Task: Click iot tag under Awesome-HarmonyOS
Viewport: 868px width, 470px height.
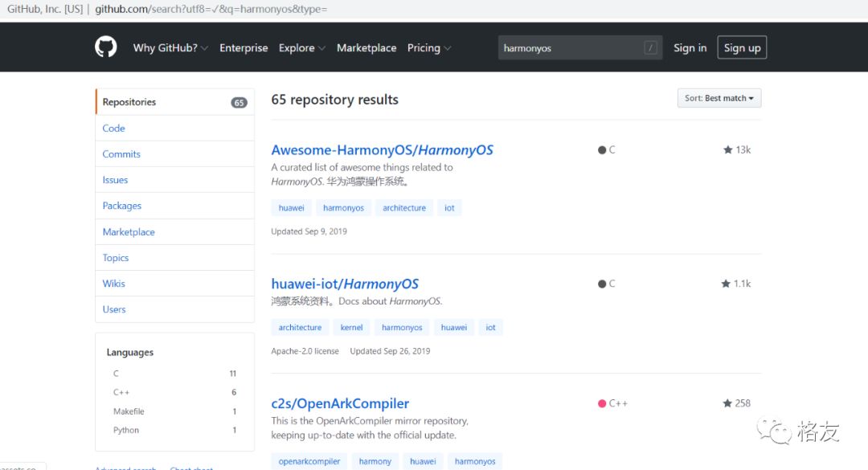Action: click(449, 207)
